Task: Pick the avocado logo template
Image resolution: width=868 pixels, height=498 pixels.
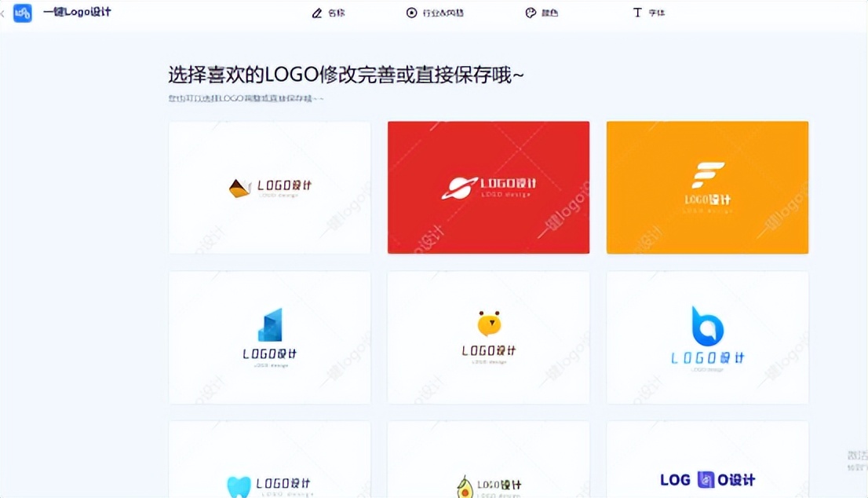Action: tap(488, 471)
